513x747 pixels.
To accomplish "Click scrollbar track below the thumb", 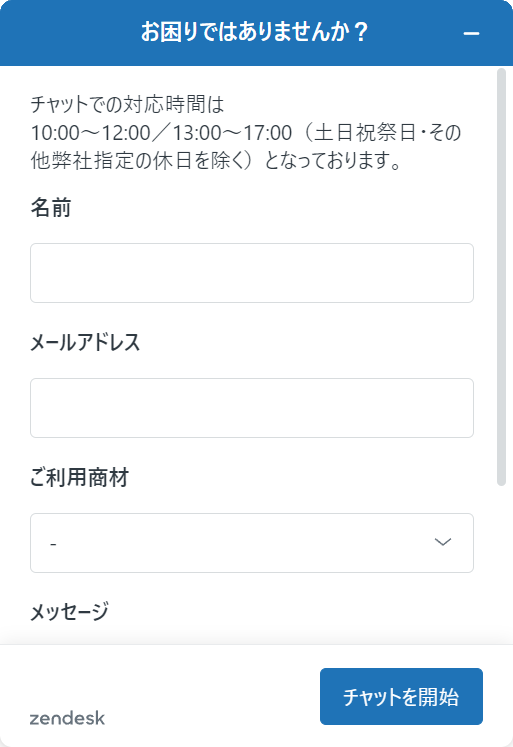I will (501, 562).
